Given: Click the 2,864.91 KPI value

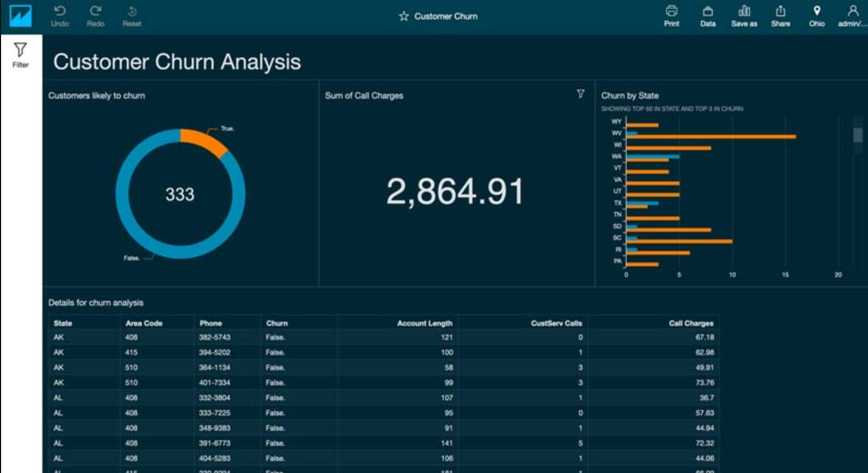Looking at the screenshot, I should [x=455, y=191].
